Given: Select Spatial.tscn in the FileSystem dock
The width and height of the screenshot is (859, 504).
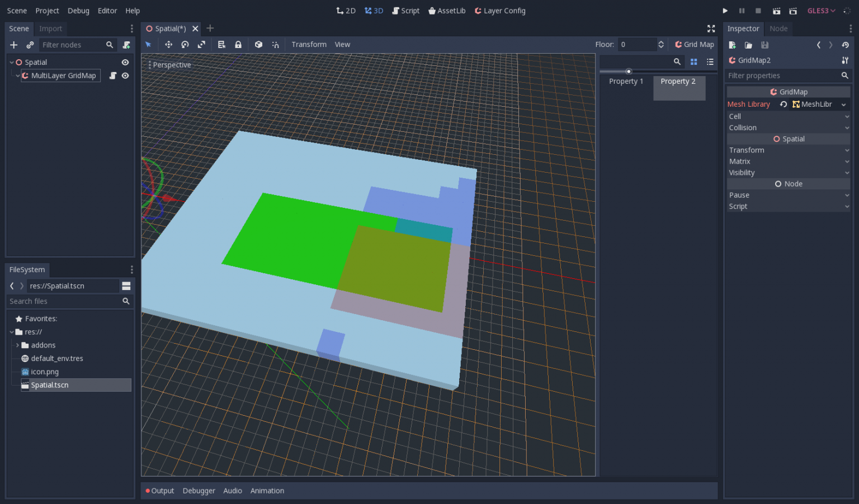Looking at the screenshot, I should (x=50, y=385).
